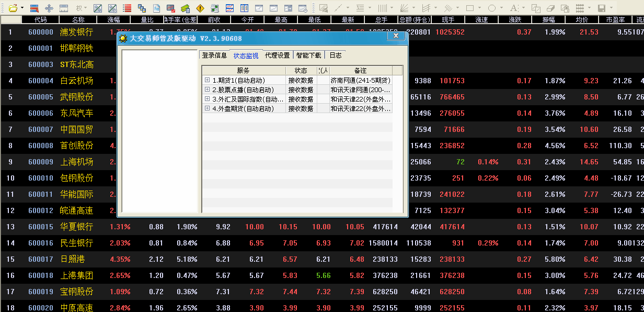The width and height of the screenshot is (644, 312).
Task: Click the 上海集团 row low price 5.66
Action: click(x=323, y=275)
